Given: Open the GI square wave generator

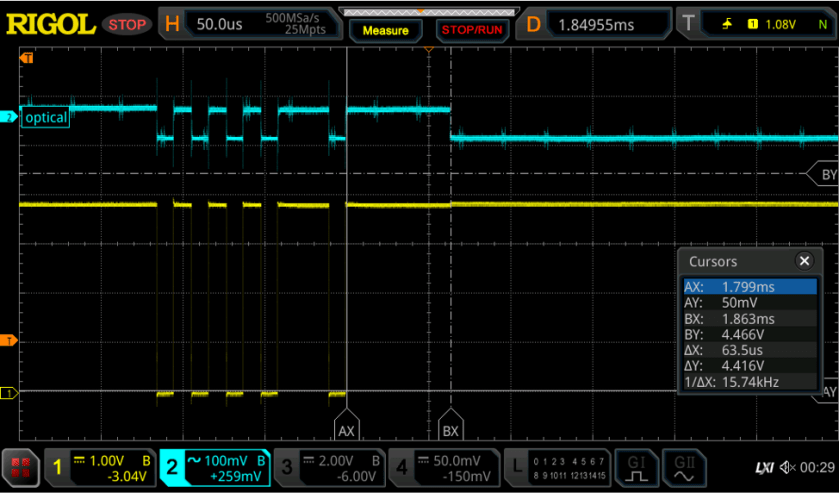Looking at the screenshot, I should coord(635,467).
